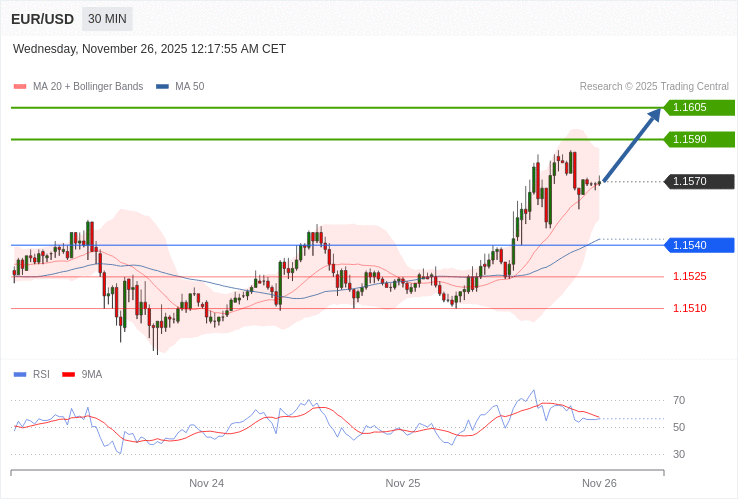Select the 30 MIN timeframe badge
This screenshot has width=738, height=500.
click(x=107, y=19)
